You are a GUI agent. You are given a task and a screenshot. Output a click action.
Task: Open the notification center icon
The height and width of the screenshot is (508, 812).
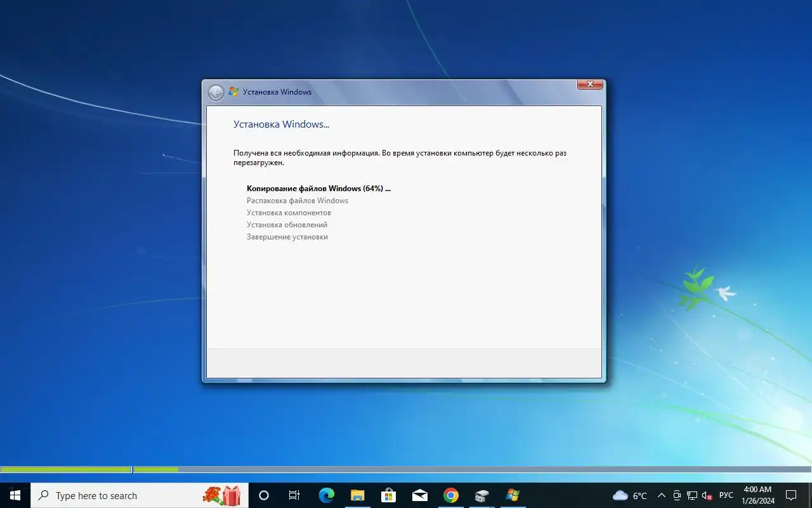tap(791, 495)
